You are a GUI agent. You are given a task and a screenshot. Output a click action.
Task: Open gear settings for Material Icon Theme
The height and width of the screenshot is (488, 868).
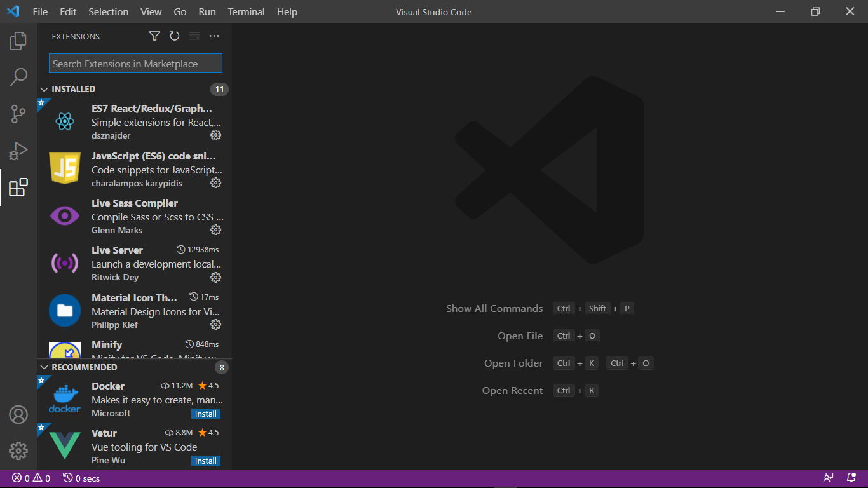click(216, 325)
